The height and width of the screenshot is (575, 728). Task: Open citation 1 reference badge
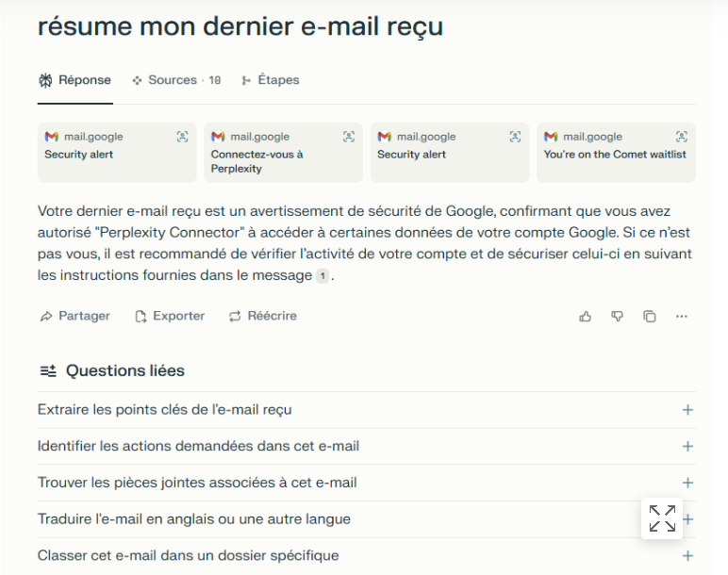[323, 276]
